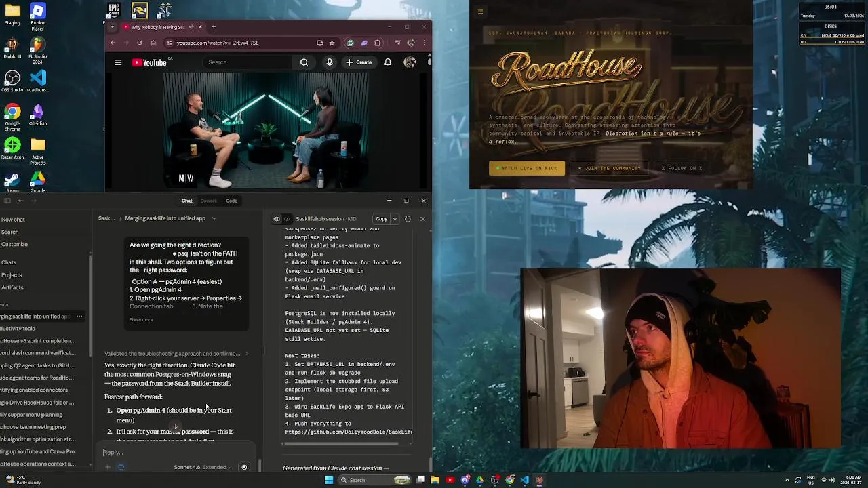Switch to the Chat tab in Claude
The height and width of the screenshot is (488, 868).
(186, 201)
